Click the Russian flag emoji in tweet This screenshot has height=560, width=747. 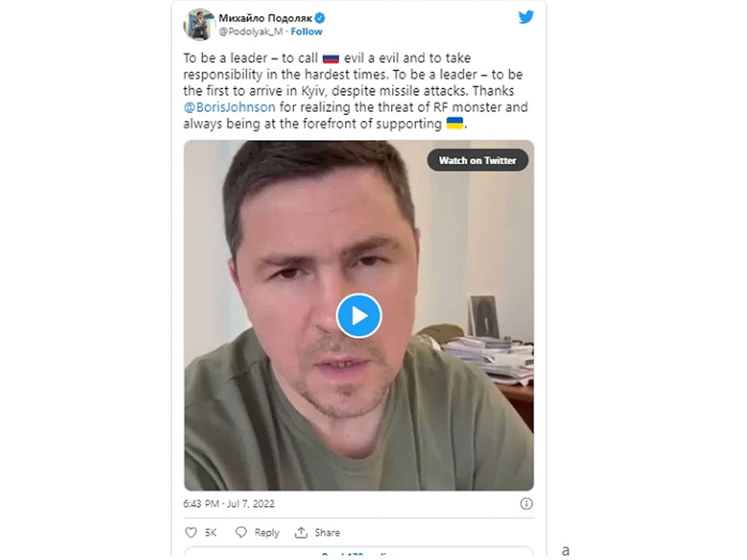click(330, 58)
